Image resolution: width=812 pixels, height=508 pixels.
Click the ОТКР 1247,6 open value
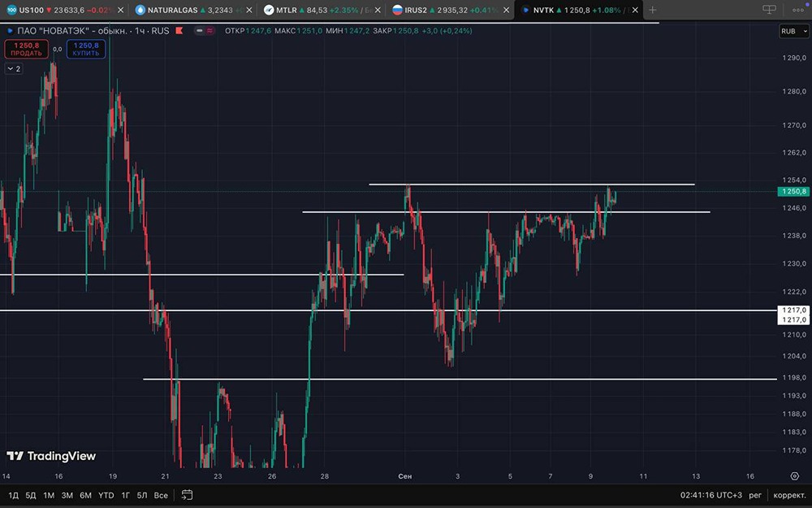click(x=248, y=31)
